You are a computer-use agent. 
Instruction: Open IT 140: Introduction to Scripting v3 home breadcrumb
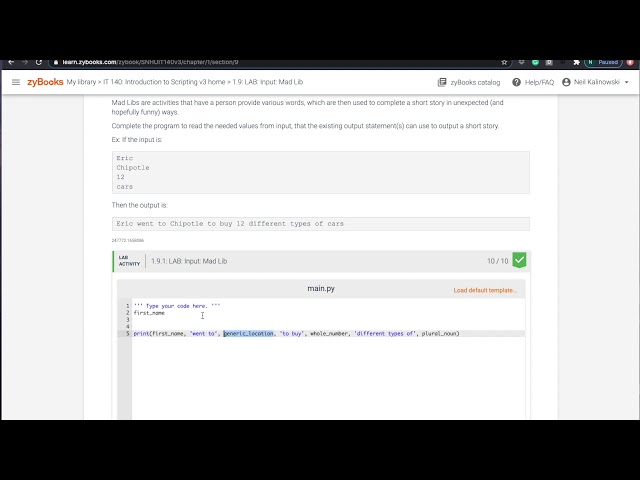[164, 82]
